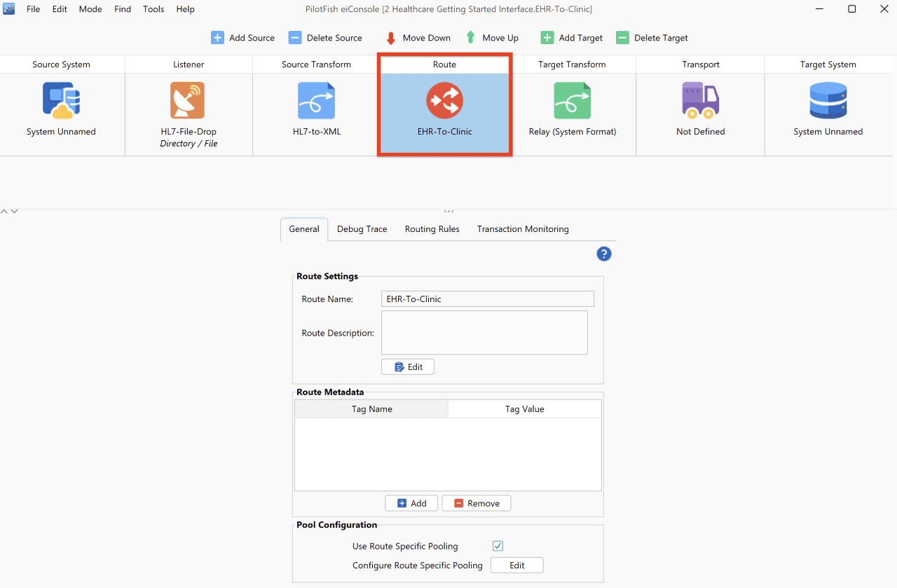Toggle Use Route Specific Pooling checkbox
Screen dimensions: 897x588
[498, 546]
